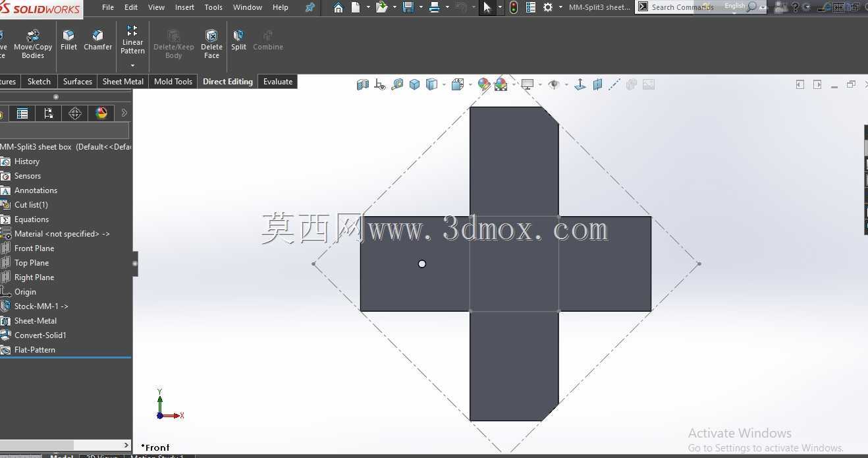
Task: Open the Tools menu
Action: coord(213,7)
